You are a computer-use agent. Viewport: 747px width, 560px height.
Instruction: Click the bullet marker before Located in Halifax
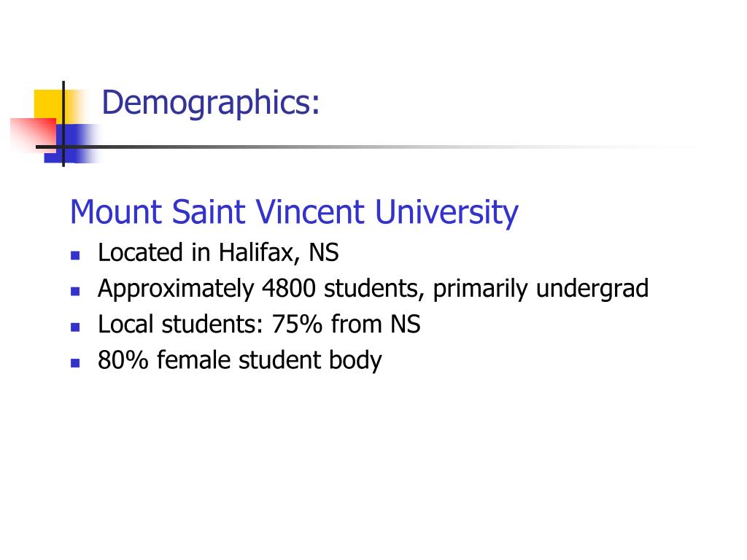pos(75,255)
